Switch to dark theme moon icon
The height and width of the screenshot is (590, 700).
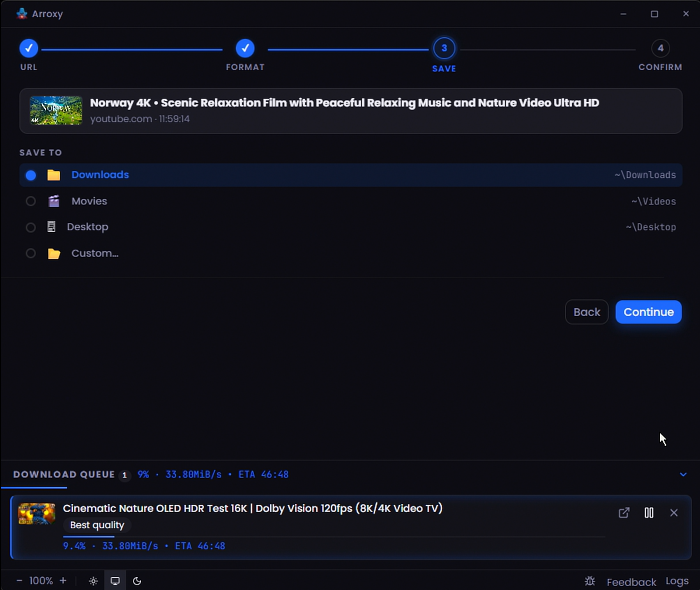tap(137, 581)
